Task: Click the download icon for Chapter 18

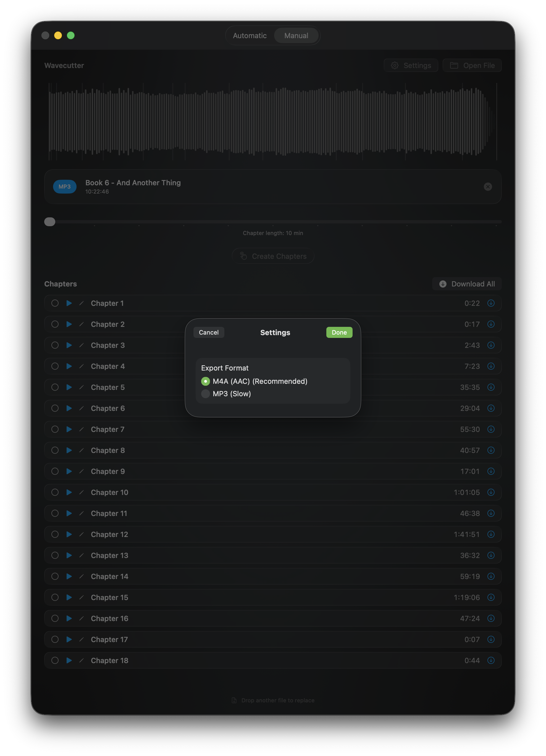Action: pos(491,660)
